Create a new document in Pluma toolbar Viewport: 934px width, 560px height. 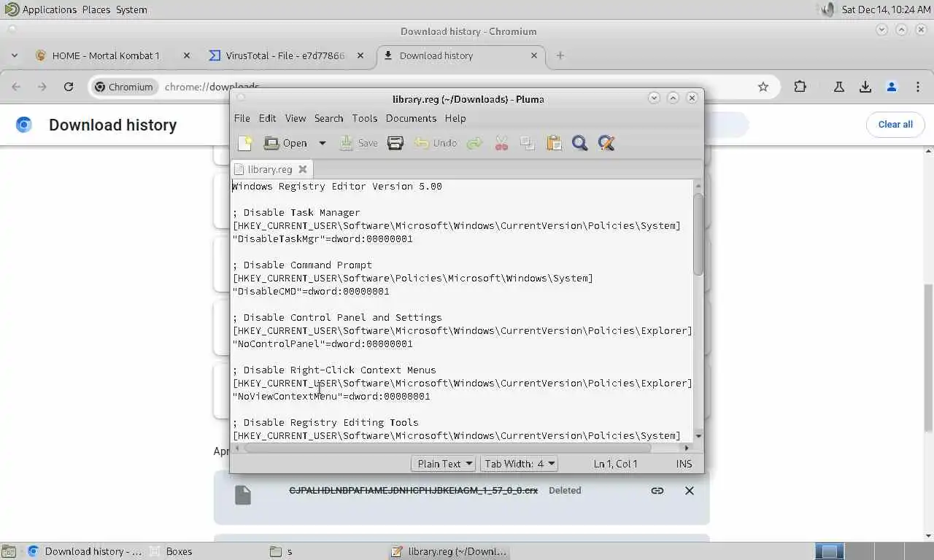tap(245, 143)
